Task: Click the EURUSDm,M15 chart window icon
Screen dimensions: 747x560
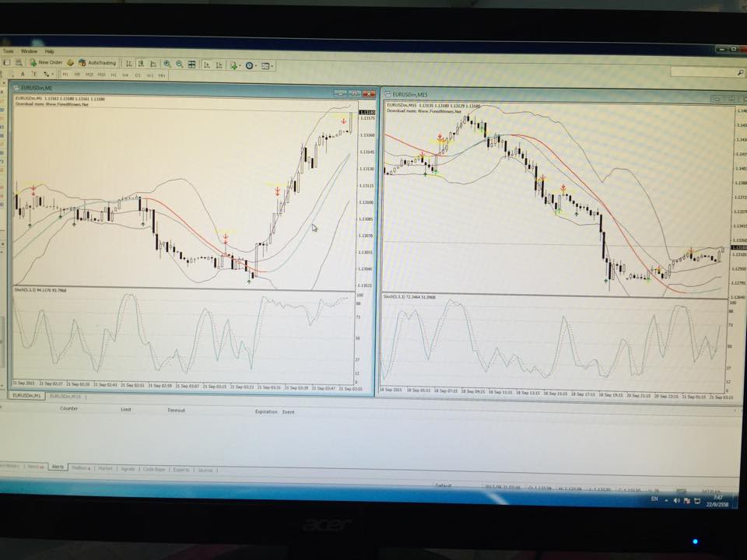Action: 388,94
